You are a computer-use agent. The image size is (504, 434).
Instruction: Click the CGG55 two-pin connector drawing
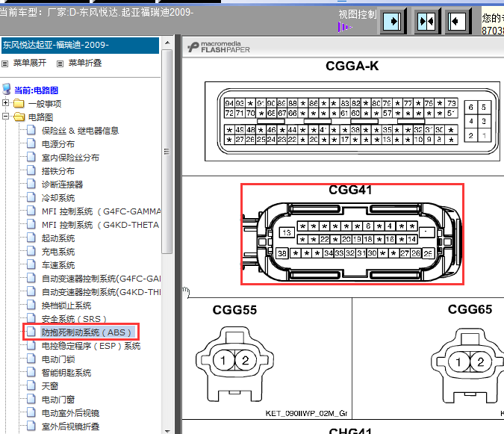tap(234, 365)
